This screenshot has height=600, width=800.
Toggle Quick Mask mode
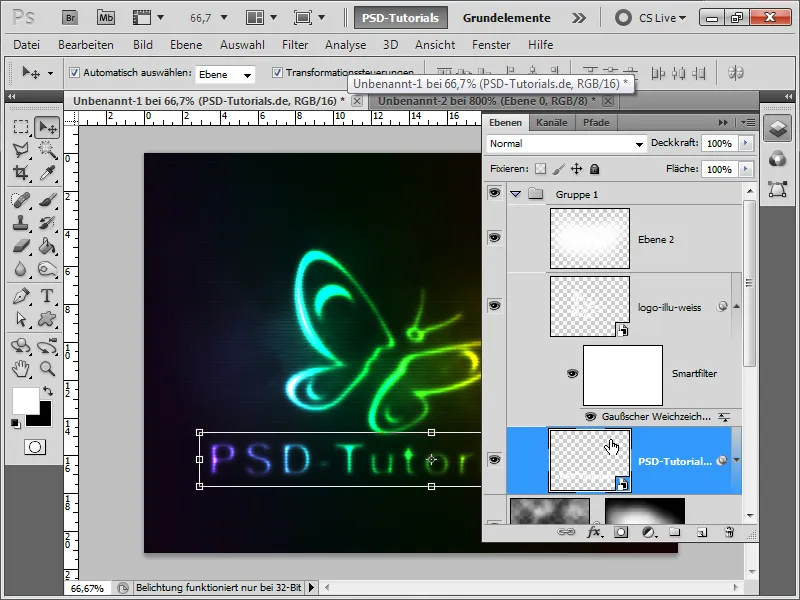tap(35, 447)
